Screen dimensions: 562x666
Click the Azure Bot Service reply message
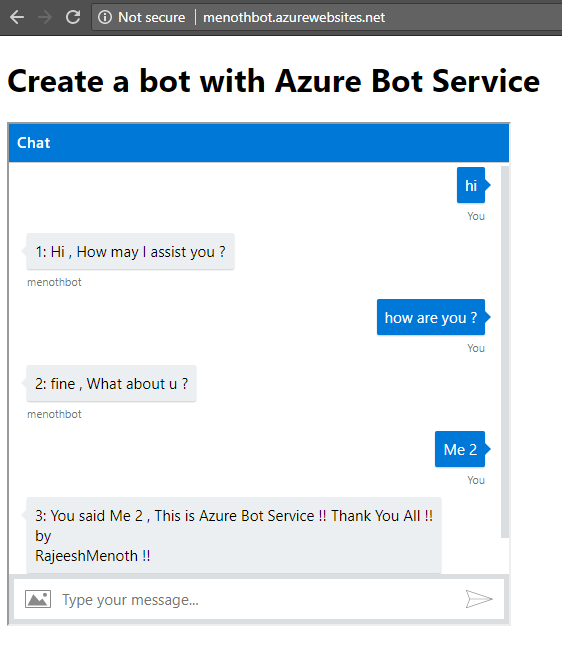click(x=234, y=535)
